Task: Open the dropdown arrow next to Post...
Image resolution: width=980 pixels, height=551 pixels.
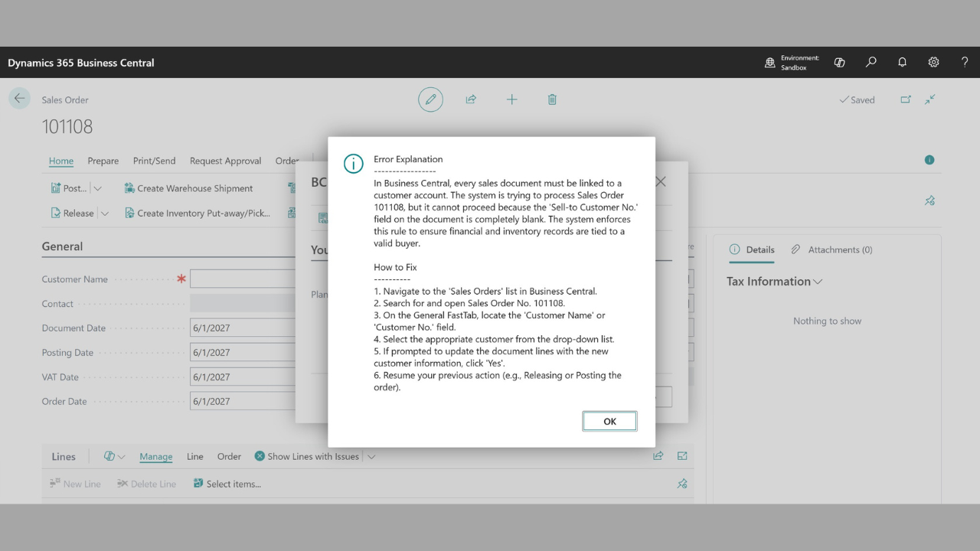Action: (x=97, y=188)
